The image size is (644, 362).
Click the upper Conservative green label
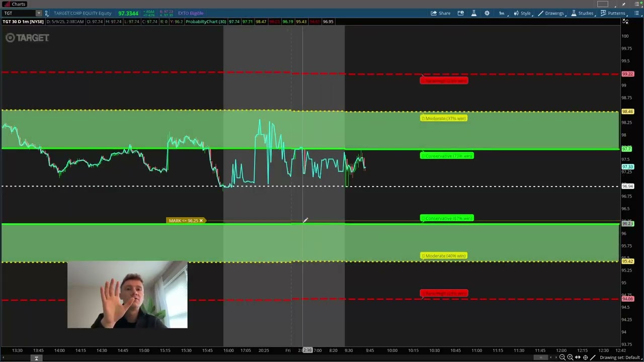(447, 156)
